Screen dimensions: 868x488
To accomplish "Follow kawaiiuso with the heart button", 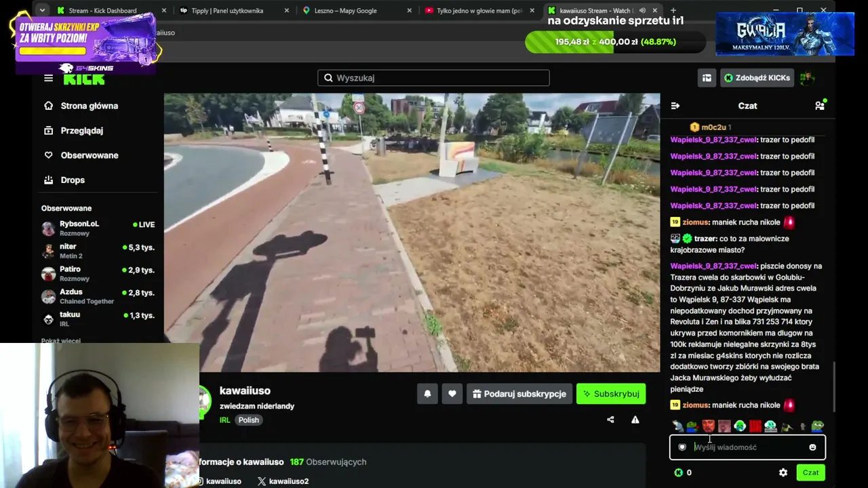I will point(452,394).
